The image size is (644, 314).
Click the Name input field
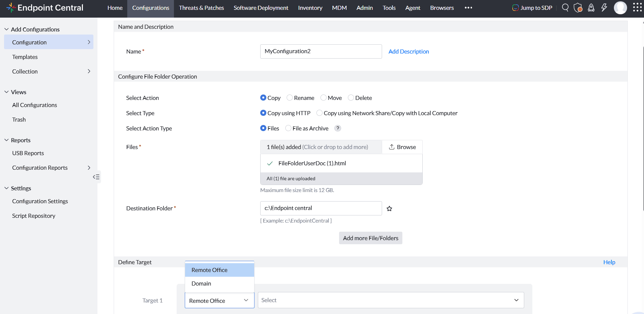(321, 51)
